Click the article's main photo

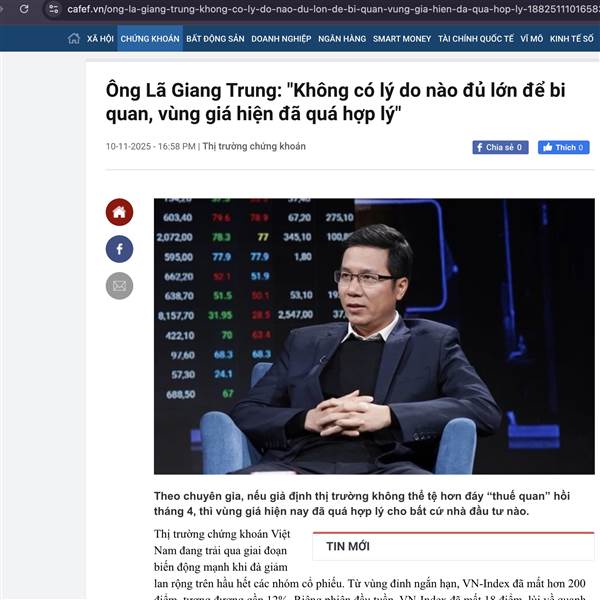click(374, 336)
